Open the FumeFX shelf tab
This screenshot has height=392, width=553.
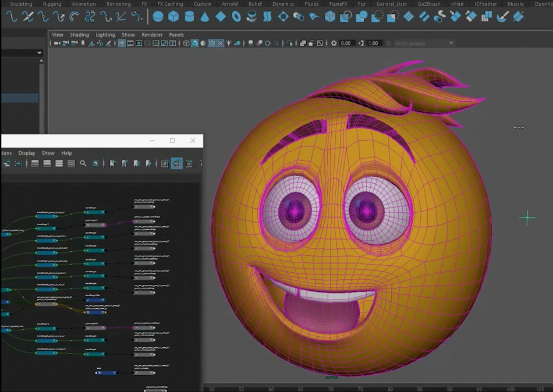[338, 4]
